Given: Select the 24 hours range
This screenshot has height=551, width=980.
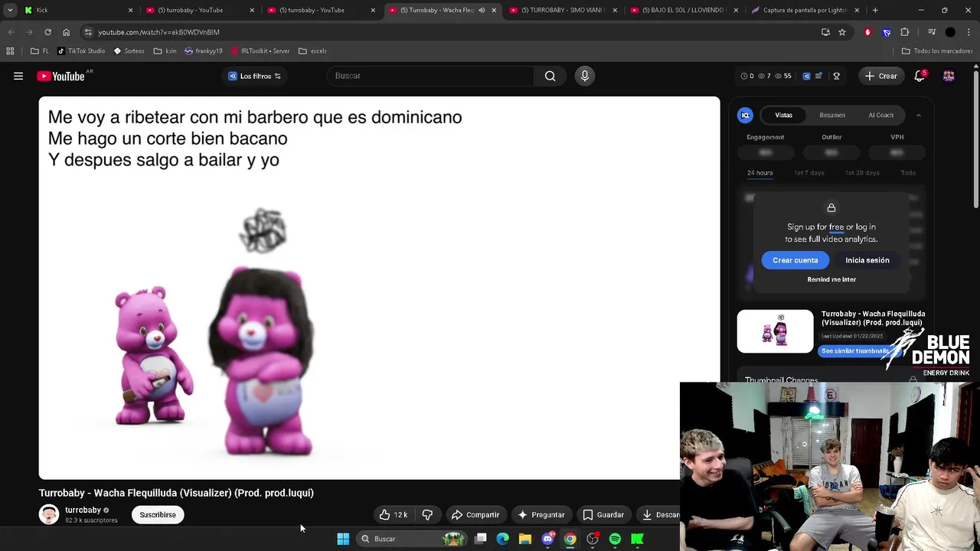Looking at the screenshot, I should click(759, 173).
